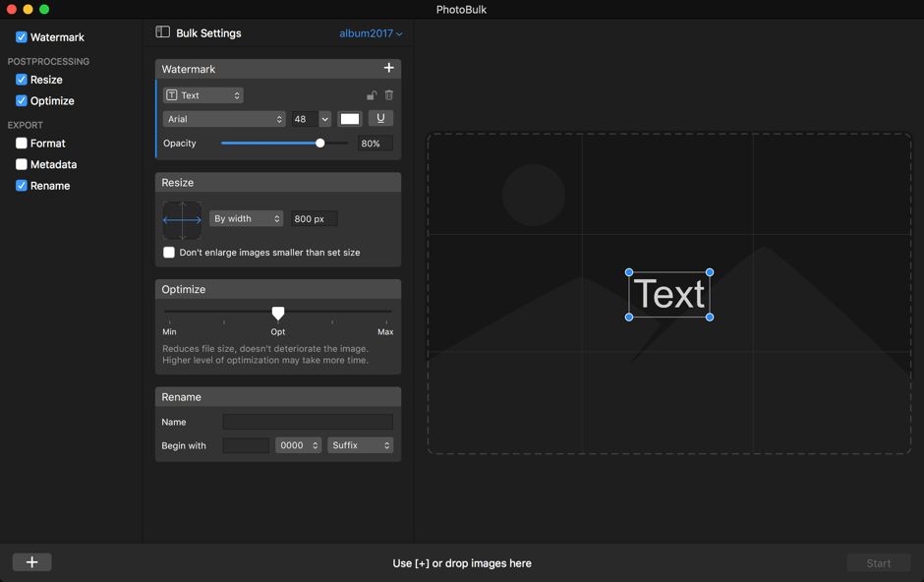The width and height of the screenshot is (924, 582).
Task: Click the Start button
Action: coord(878,563)
